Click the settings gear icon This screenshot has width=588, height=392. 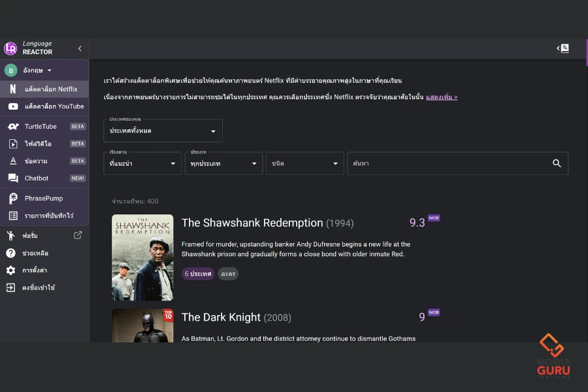tap(11, 270)
